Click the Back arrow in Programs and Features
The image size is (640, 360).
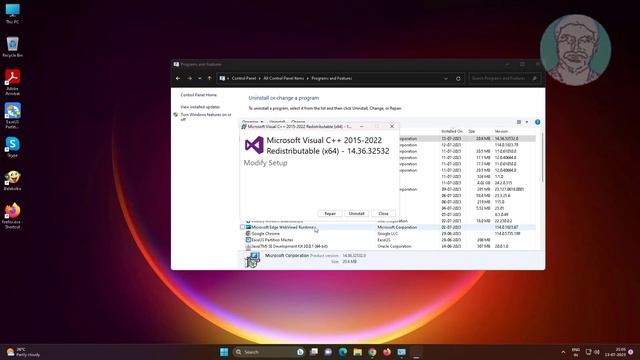(x=178, y=78)
